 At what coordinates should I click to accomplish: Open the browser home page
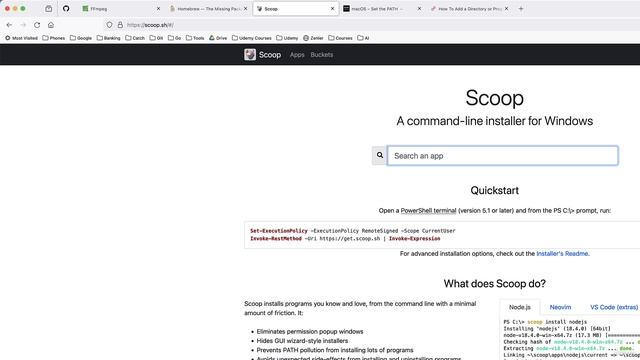click(x=51, y=25)
